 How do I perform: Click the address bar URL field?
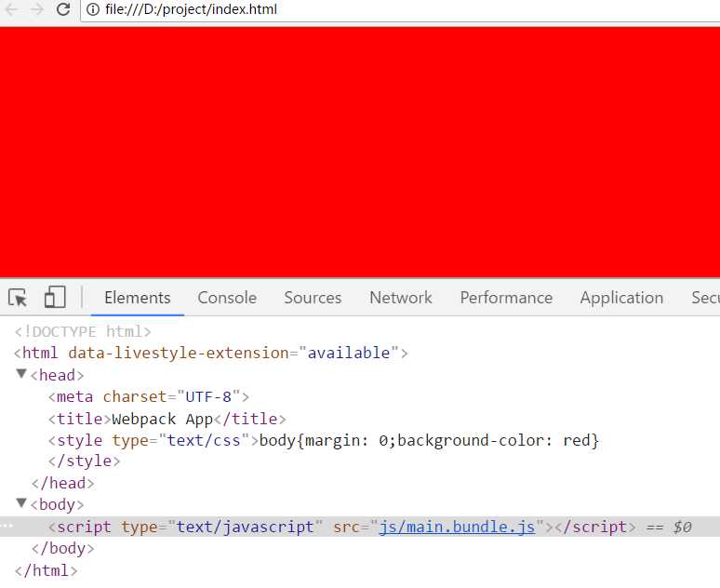click(x=372, y=10)
